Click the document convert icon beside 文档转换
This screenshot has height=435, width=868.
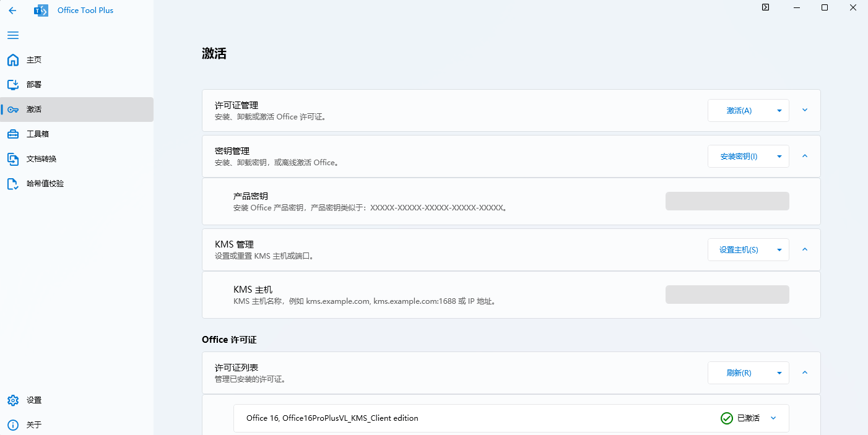[13, 159]
